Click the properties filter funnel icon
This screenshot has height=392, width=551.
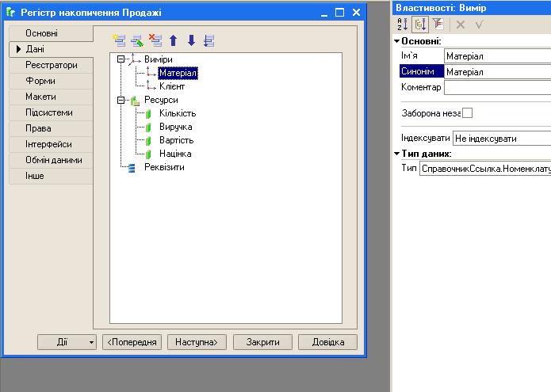click(438, 24)
